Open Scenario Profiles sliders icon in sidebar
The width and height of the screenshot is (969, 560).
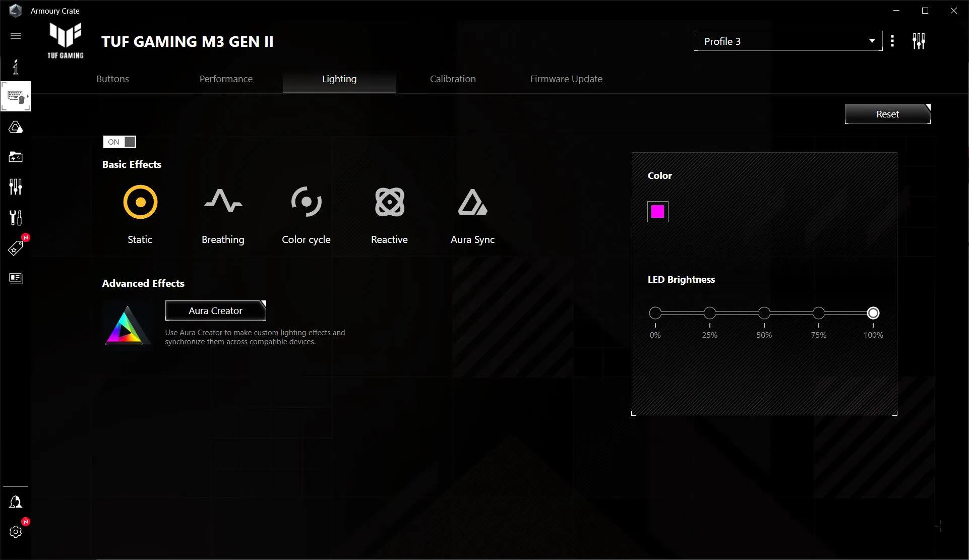pos(16,186)
